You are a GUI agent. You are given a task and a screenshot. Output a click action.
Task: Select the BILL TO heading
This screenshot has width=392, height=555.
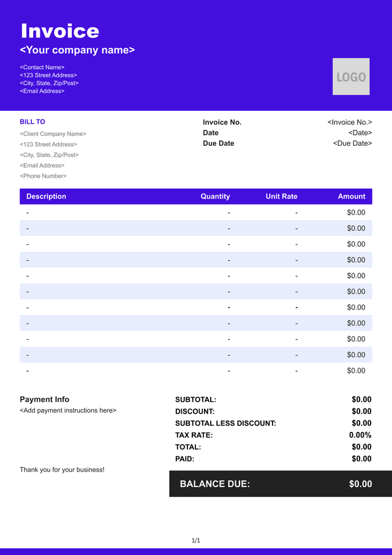tap(32, 122)
